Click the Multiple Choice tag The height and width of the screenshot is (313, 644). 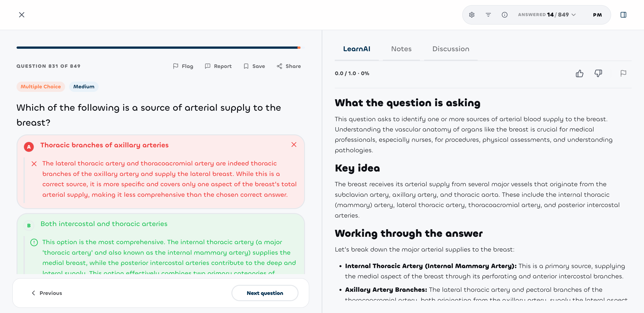tap(41, 87)
